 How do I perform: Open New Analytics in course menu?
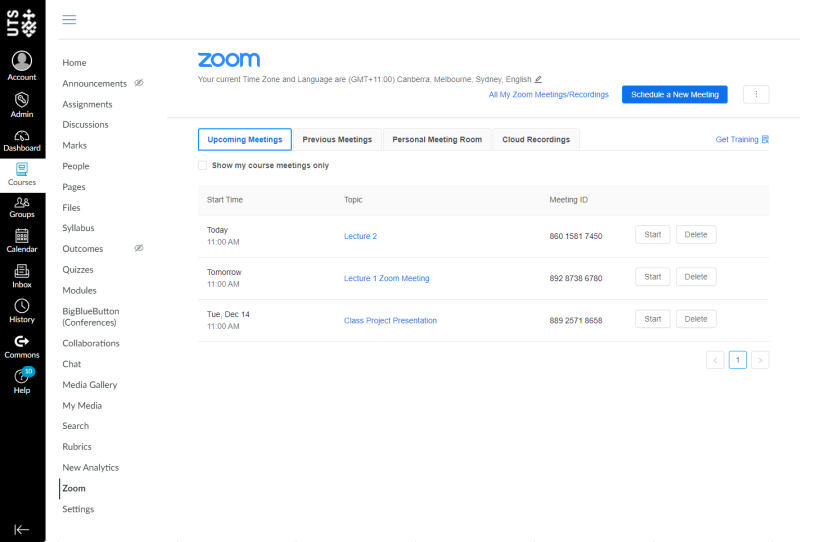pos(90,467)
